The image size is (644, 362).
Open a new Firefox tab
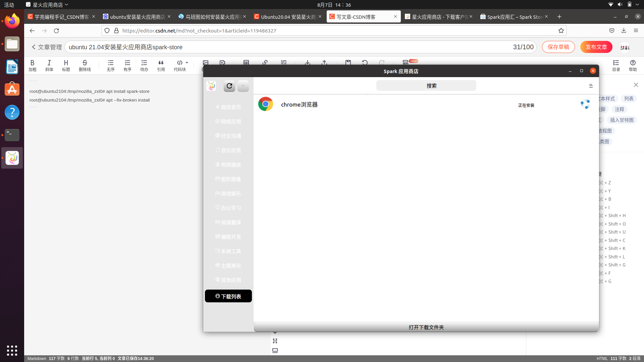[x=559, y=17]
